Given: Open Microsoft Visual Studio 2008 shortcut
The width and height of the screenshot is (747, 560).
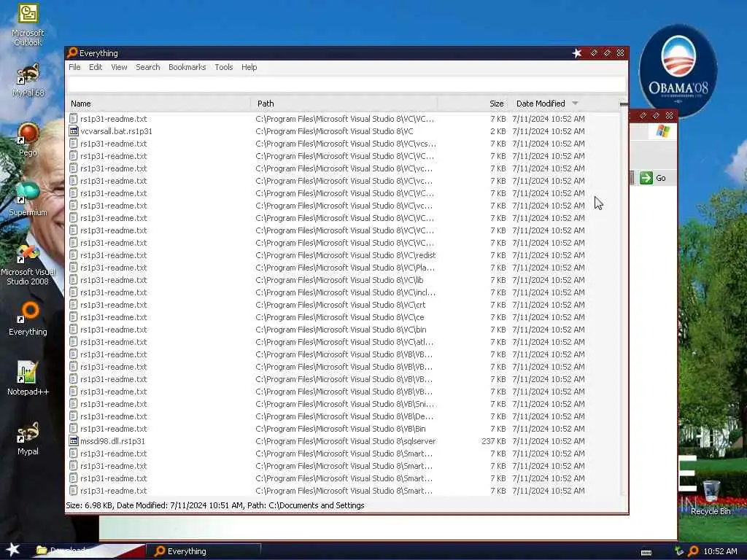Looking at the screenshot, I should point(28,264).
